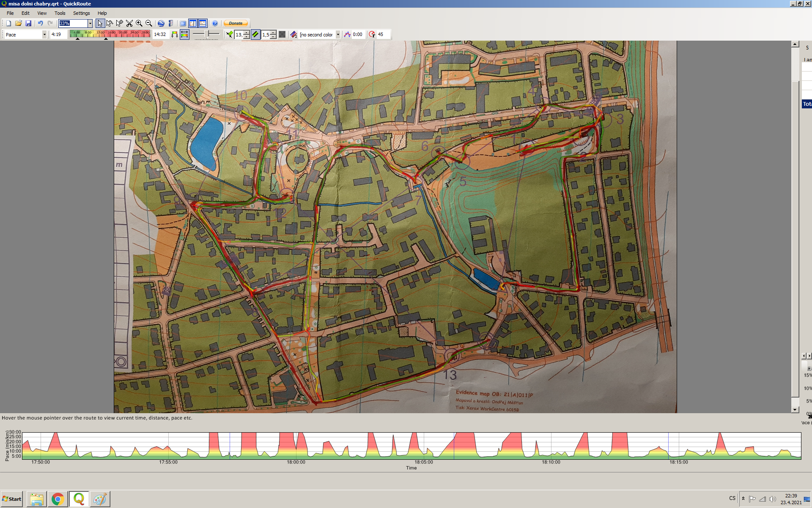Screen dimensions: 812x508
Task: Toggle bottom panel visibility
Action: (x=203, y=23)
